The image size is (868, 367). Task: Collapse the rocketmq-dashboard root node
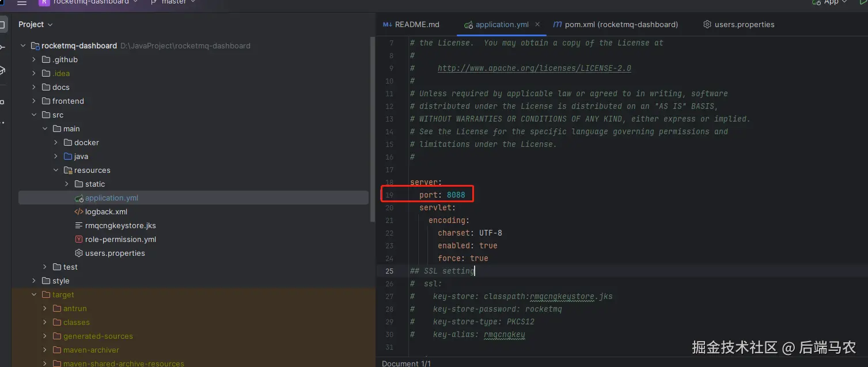[x=23, y=46]
